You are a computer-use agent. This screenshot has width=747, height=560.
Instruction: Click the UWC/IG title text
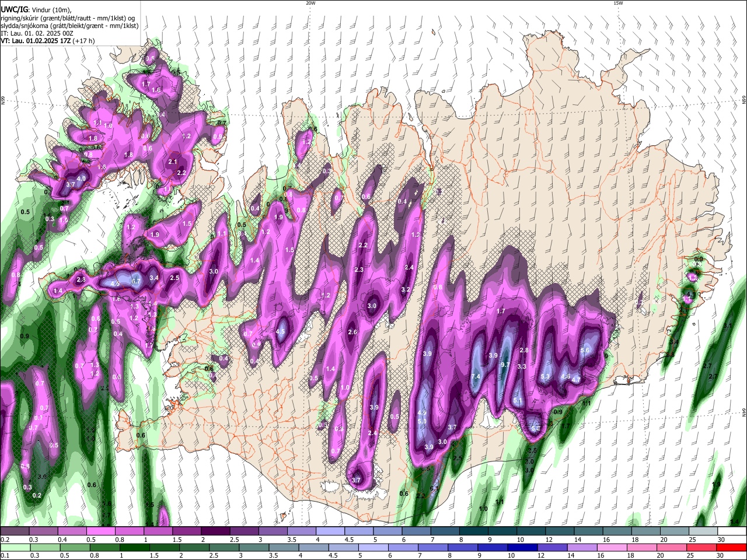point(13,9)
